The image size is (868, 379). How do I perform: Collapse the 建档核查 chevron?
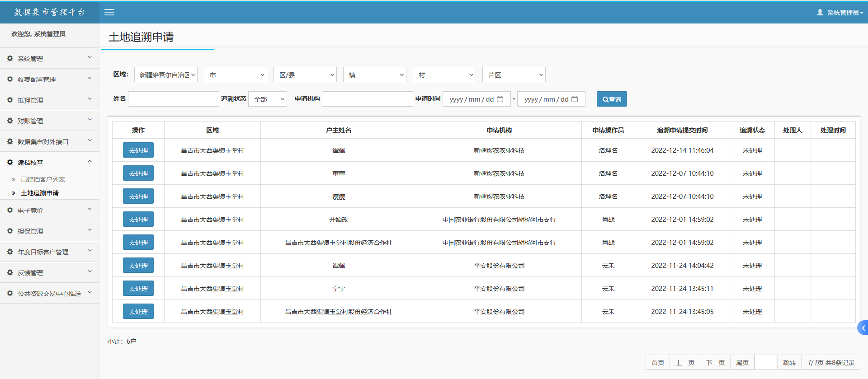click(x=90, y=161)
